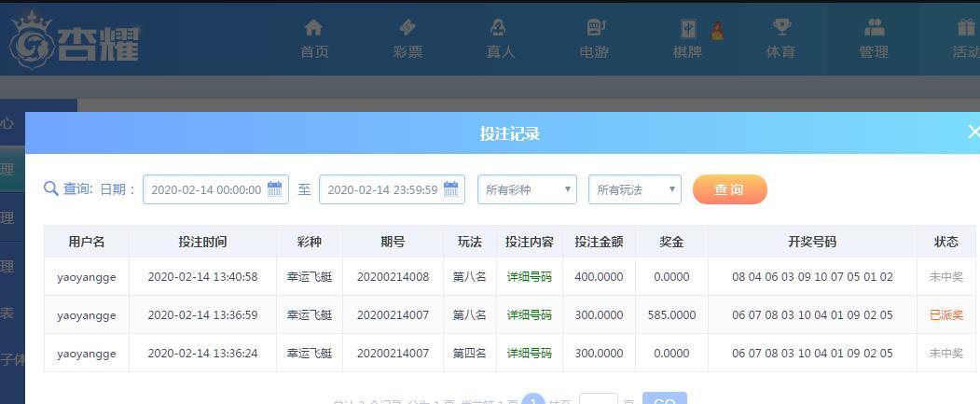Open the 电游 slot games icon

[x=594, y=28]
